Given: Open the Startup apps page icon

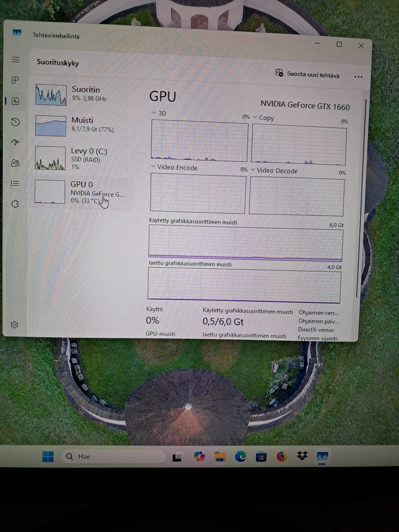Looking at the screenshot, I should [15, 142].
